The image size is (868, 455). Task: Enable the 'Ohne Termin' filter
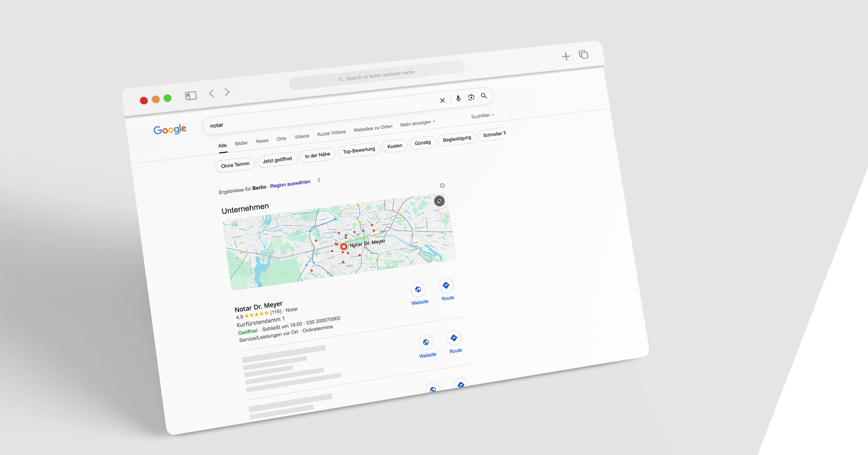click(x=235, y=164)
